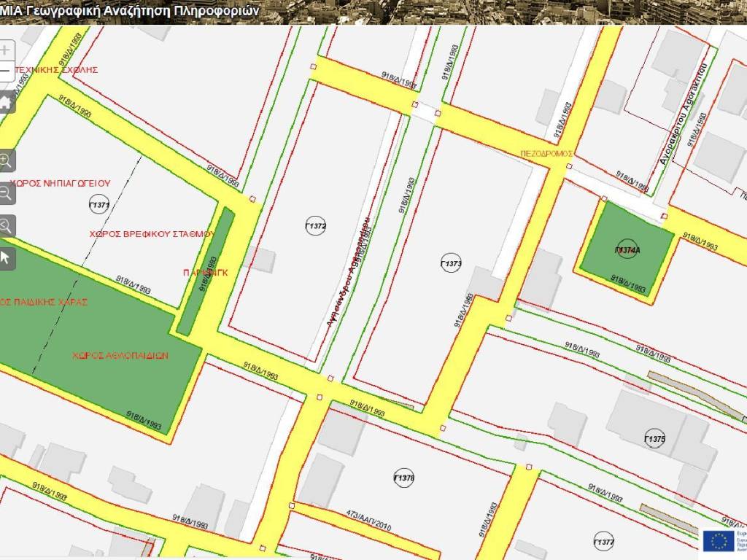
Task: Click the ΠΕΖΟΔΡΟΜΟΣ label on the map
Action: [547, 154]
